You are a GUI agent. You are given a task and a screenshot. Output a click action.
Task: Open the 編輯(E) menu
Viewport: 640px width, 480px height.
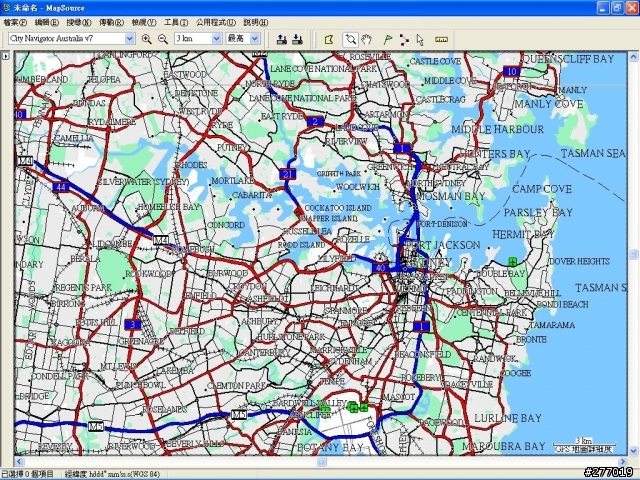point(47,22)
